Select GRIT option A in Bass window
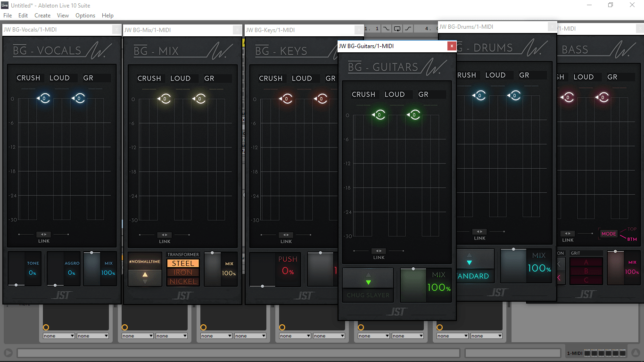 tap(586, 263)
